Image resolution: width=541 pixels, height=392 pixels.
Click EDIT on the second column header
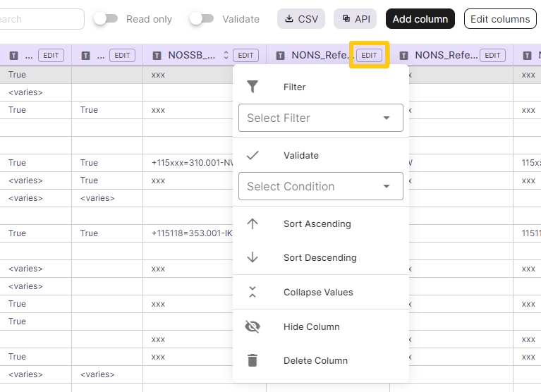(122, 55)
